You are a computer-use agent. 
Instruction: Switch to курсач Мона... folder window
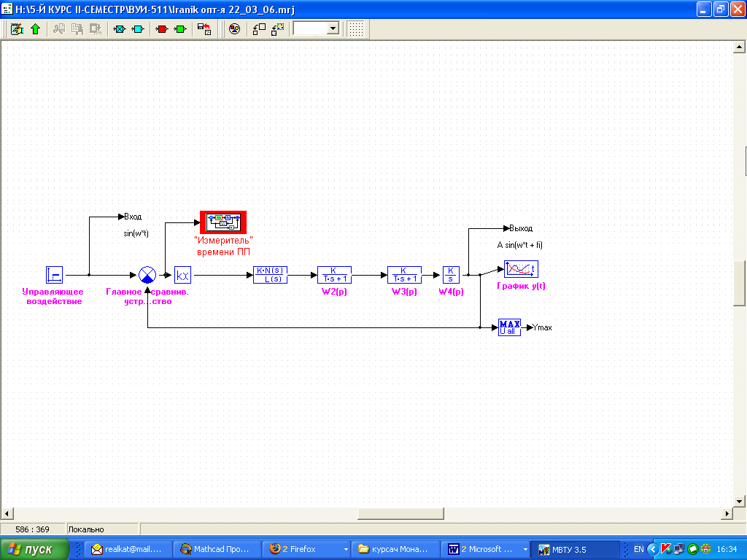[x=395, y=550]
